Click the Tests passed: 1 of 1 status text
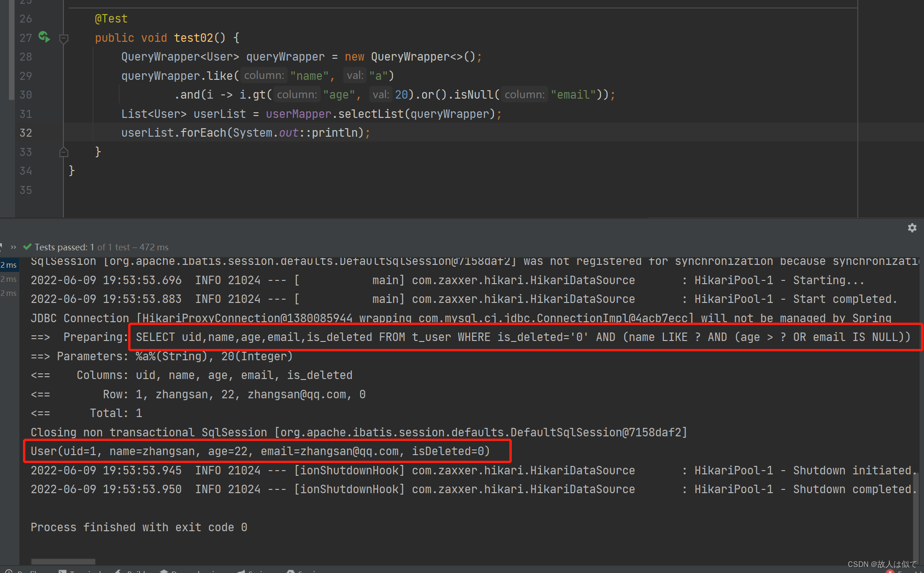The width and height of the screenshot is (924, 573). [x=101, y=247]
